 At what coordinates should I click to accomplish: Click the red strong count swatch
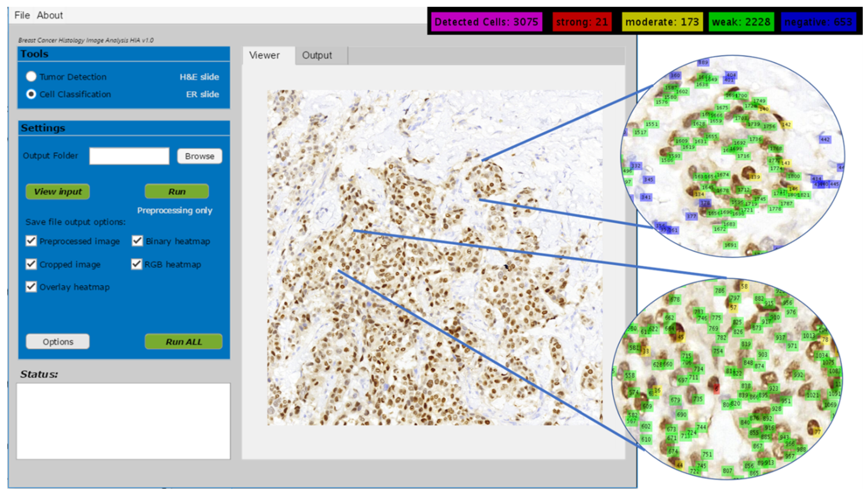point(582,22)
